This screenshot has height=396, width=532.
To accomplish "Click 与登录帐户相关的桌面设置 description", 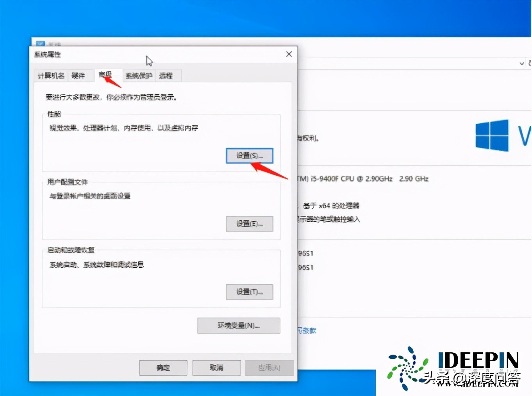I will [90, 196].
